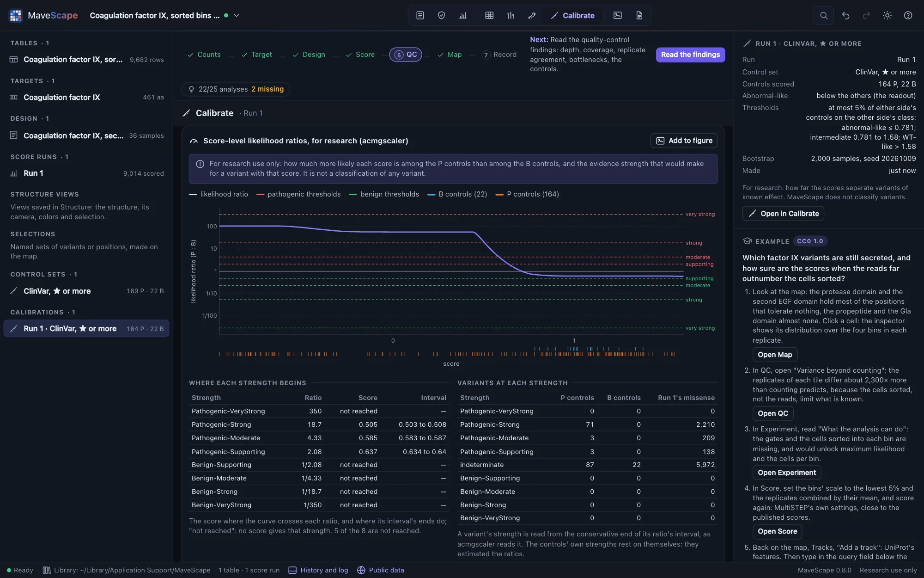Open the shield-check QC toolbar icon
This screenshot has width=924, height=578.
441,15
